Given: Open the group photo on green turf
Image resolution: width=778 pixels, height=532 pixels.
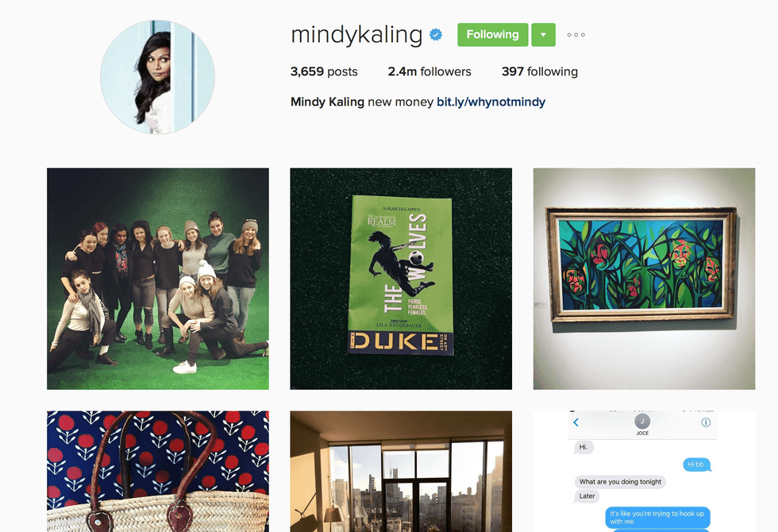Looking at the screenshot, I should pos(158,279).
